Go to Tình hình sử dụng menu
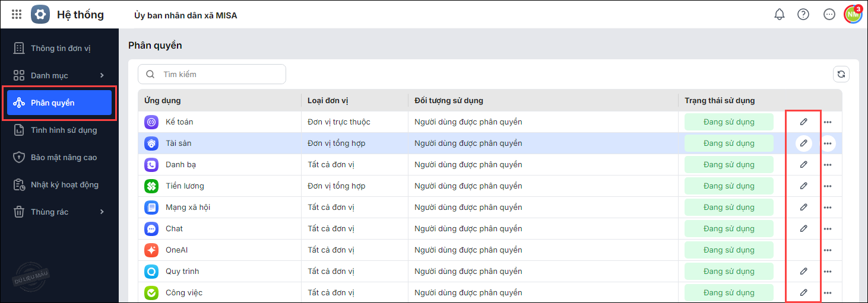The image size is (868, 303). (64, 130)
